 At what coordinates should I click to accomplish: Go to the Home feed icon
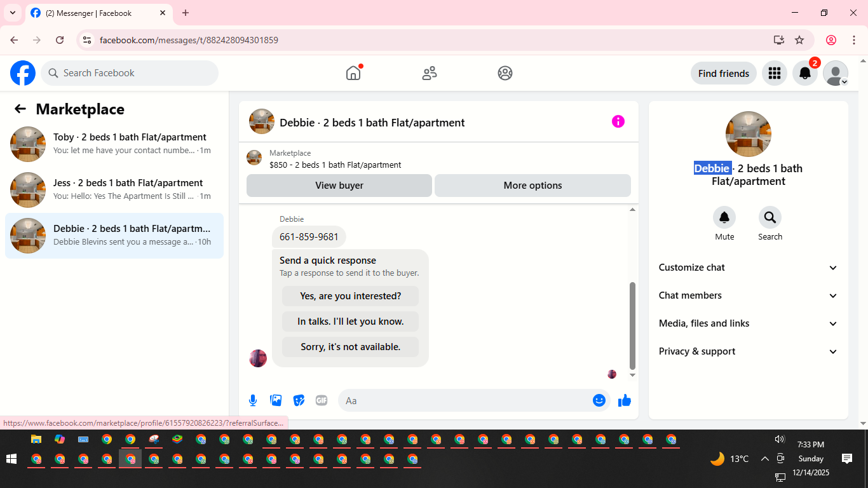point(353,73)
